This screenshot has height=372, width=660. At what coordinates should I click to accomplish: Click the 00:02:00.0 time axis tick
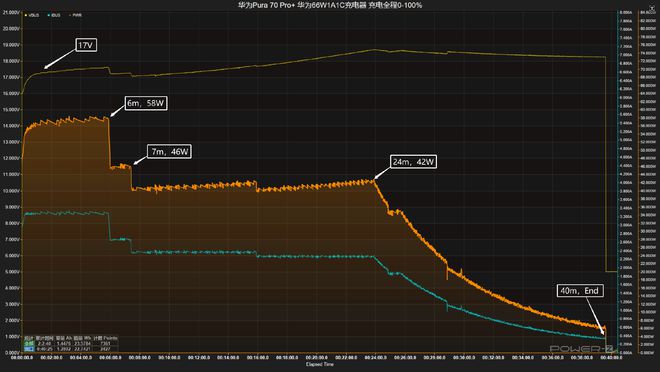(51, 358)
